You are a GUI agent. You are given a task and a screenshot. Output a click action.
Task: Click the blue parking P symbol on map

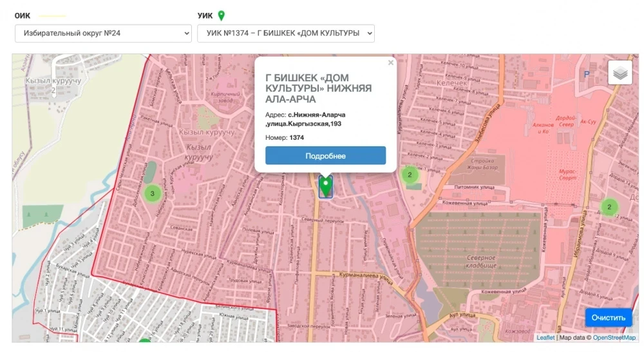coord(587,74)
